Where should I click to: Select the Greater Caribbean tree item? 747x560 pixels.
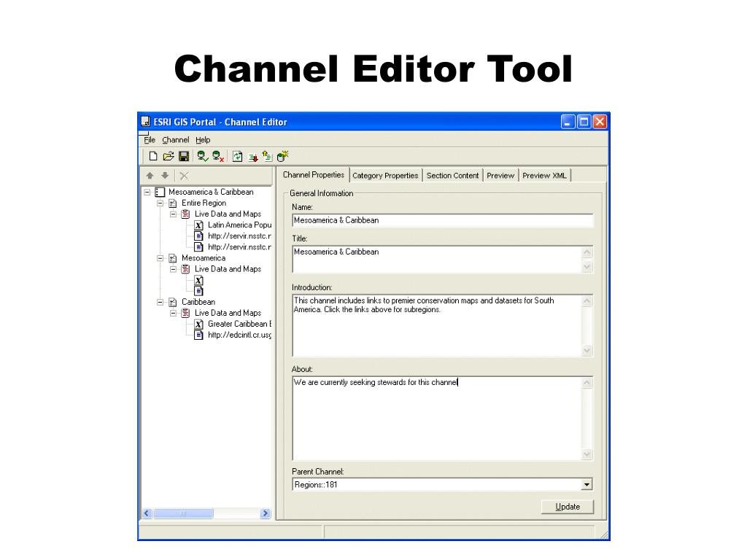pyautogui.click(x=239, y=324)
